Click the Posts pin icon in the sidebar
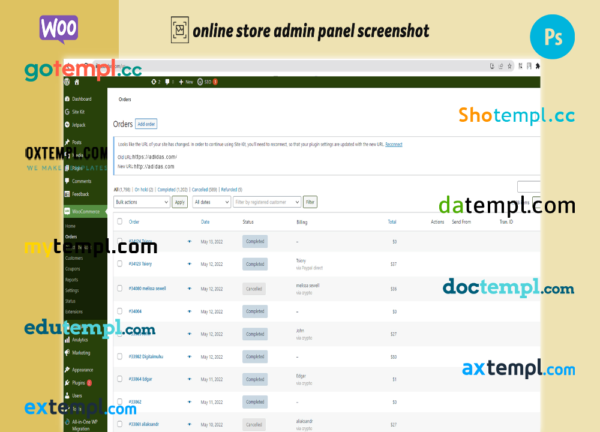This screenshot has width=600, height=432. click(x=67, y=142)
